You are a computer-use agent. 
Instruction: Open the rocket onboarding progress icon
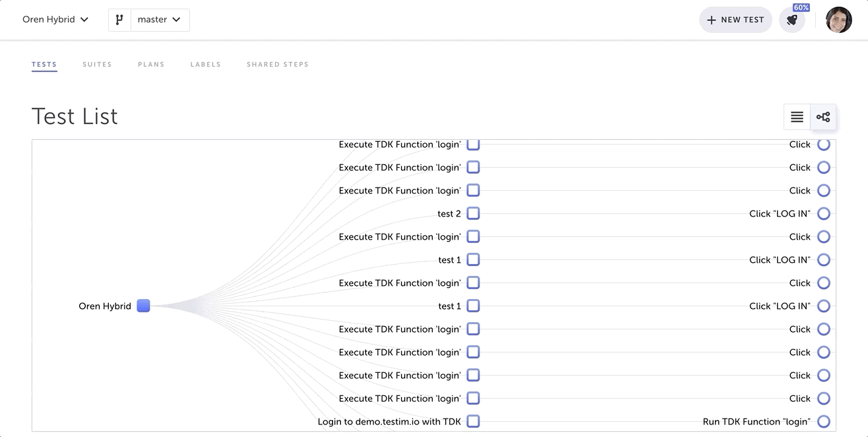[792, 20]
